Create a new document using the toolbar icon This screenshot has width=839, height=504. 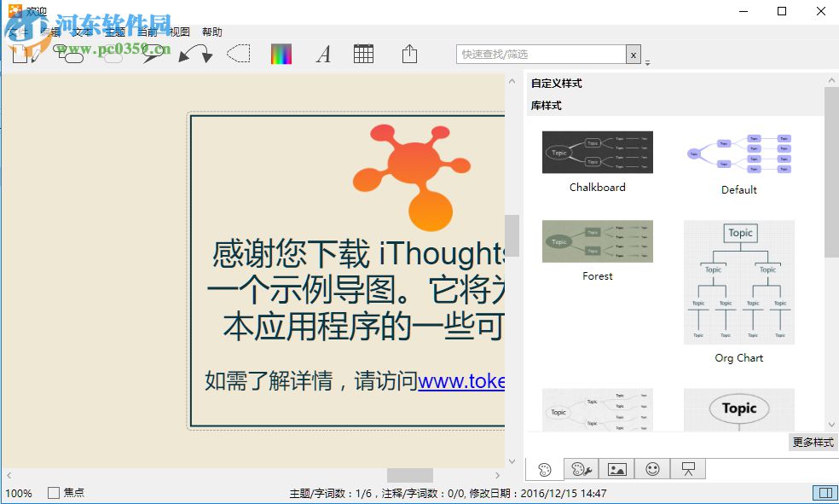tap(23, 54)
